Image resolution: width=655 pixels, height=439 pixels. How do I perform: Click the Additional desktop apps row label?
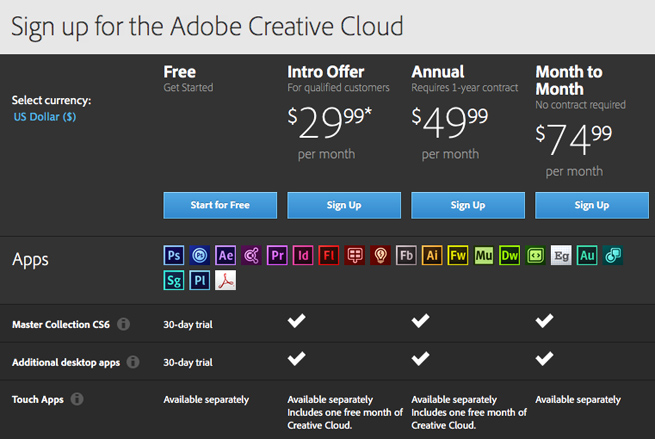(66, 362)
